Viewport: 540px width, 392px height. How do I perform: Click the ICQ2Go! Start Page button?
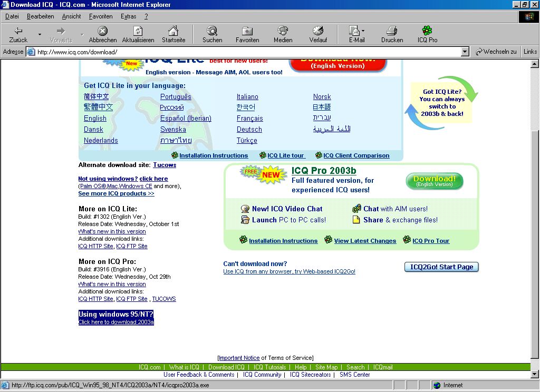pyautogui.click(x=441, y=267)
